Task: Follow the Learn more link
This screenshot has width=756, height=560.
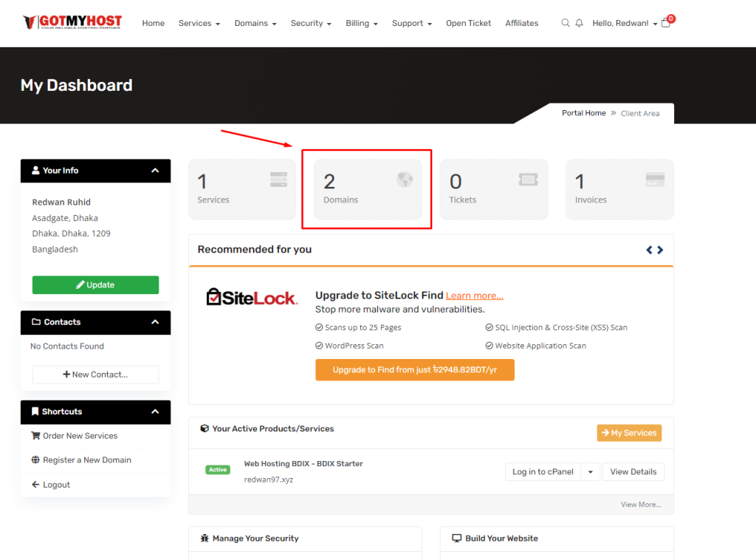Action: (x=474, y=296)
